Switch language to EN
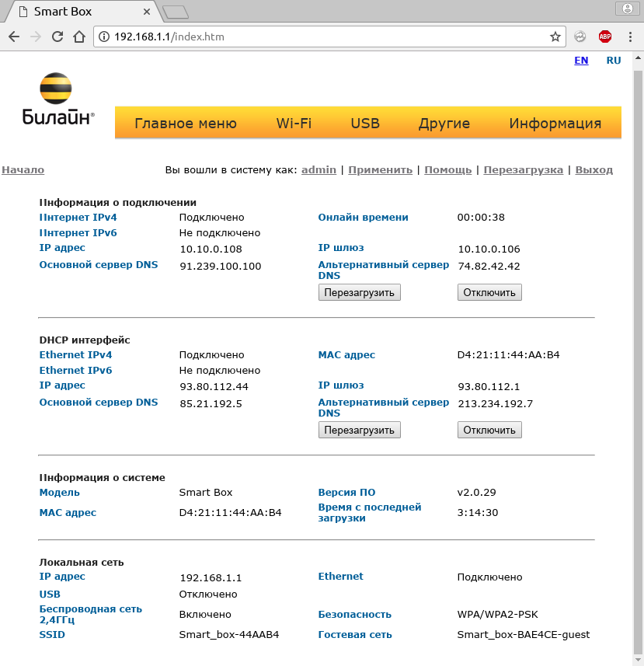 581,61
